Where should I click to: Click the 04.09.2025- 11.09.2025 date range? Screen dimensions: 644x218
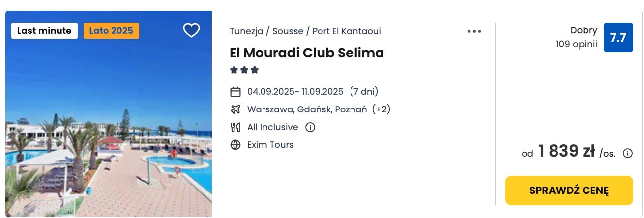pos(295,92)
